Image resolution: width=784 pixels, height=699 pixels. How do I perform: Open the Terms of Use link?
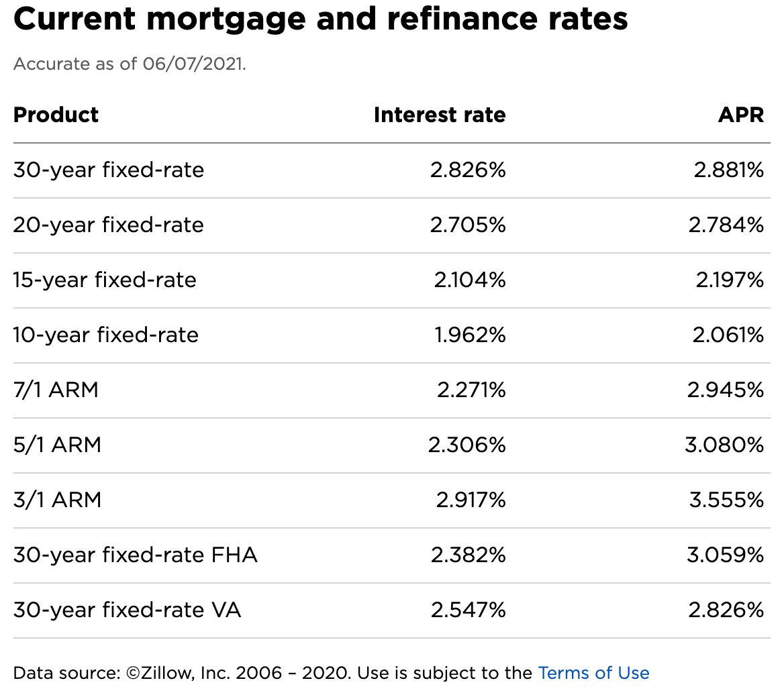pos(593,673)
